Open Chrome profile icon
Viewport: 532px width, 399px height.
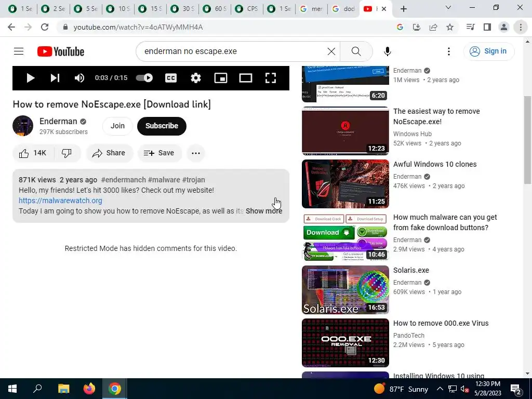pyautogui.click(x=504, y=27)
